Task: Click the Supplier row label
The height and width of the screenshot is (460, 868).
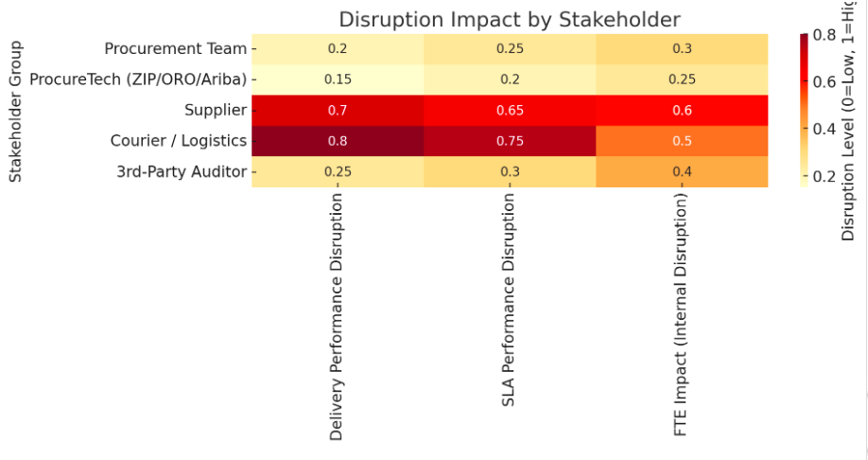Action: tap(216, 111)
